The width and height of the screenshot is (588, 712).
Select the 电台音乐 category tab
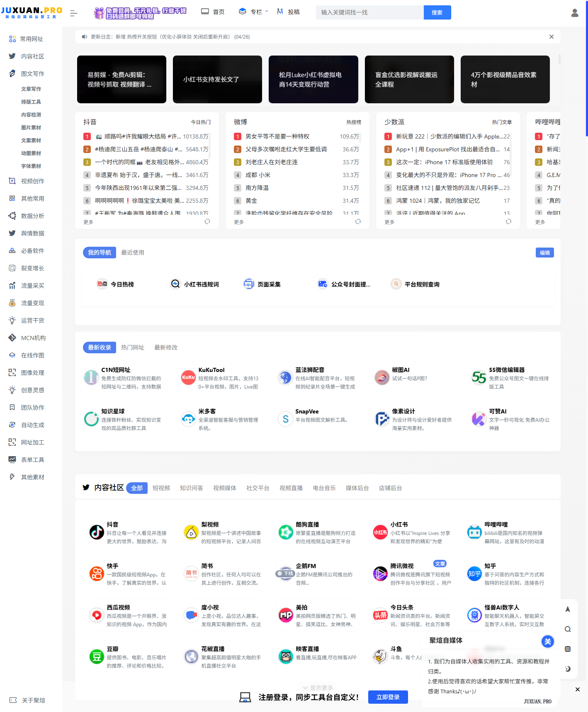[x=324, y=488]
